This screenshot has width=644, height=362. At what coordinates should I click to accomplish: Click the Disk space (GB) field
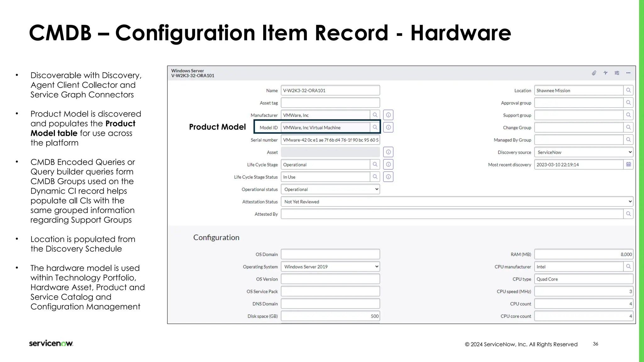tap(330, 316)
